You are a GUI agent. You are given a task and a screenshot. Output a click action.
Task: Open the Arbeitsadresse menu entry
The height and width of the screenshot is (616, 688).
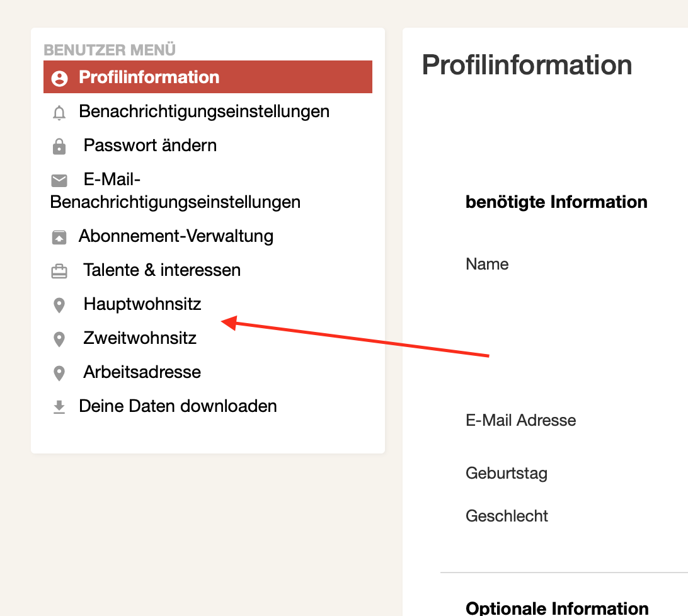[142, 372]
